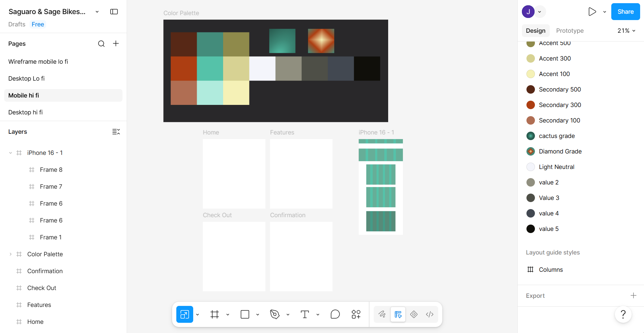Select the Text tool
The height and width of the screenshot is (333, 644).
(305, 314)
